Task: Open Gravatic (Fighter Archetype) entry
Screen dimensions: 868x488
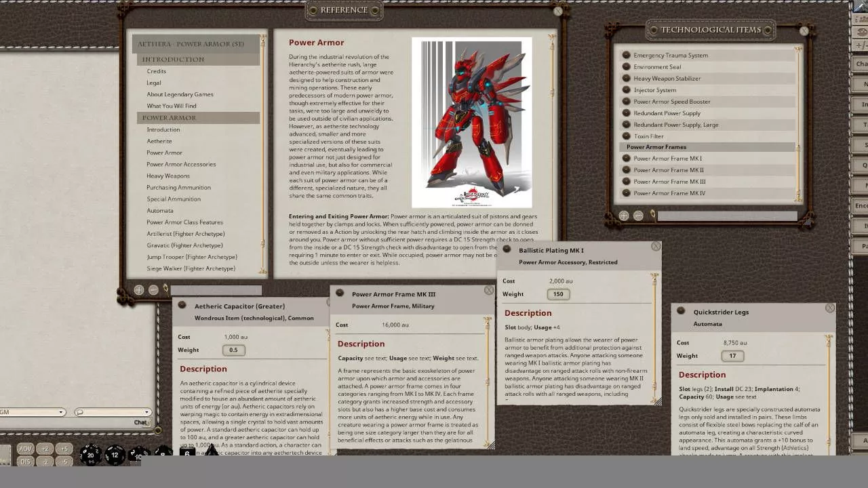Action: (185, 245)
